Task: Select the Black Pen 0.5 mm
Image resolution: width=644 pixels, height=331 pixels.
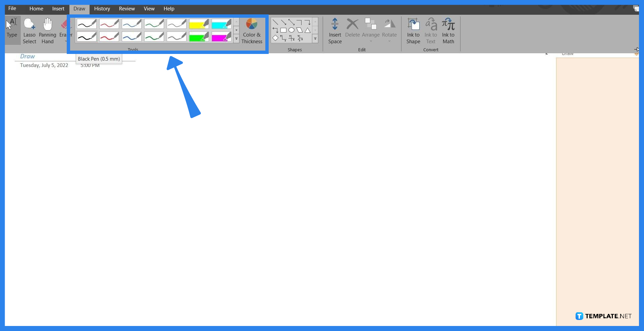Action: (x=86, y=24)
